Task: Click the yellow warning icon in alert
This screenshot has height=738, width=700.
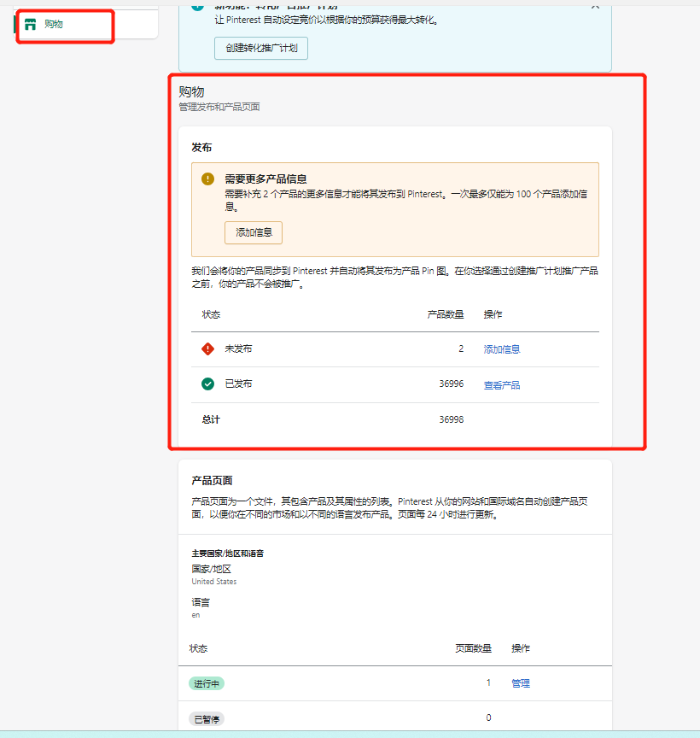Action: (207, 179)
